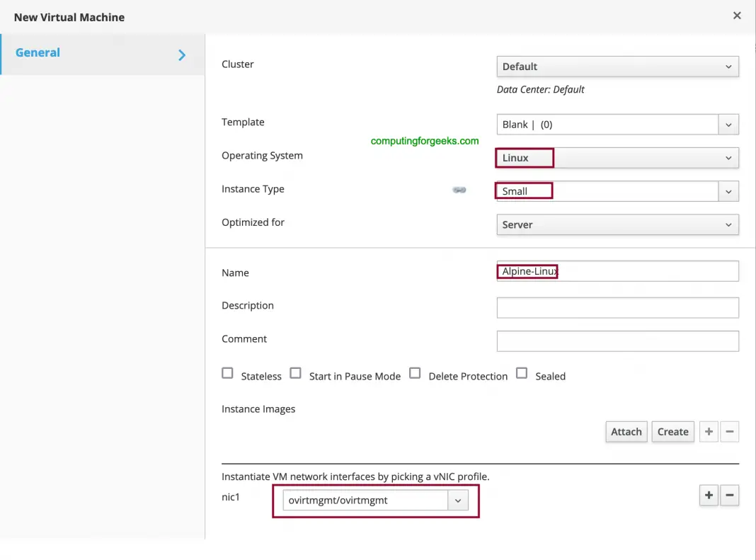Viewport: 756px width, 560px height.
Task: Enable the Stateless checkbox
Action: tap(227, 372)
